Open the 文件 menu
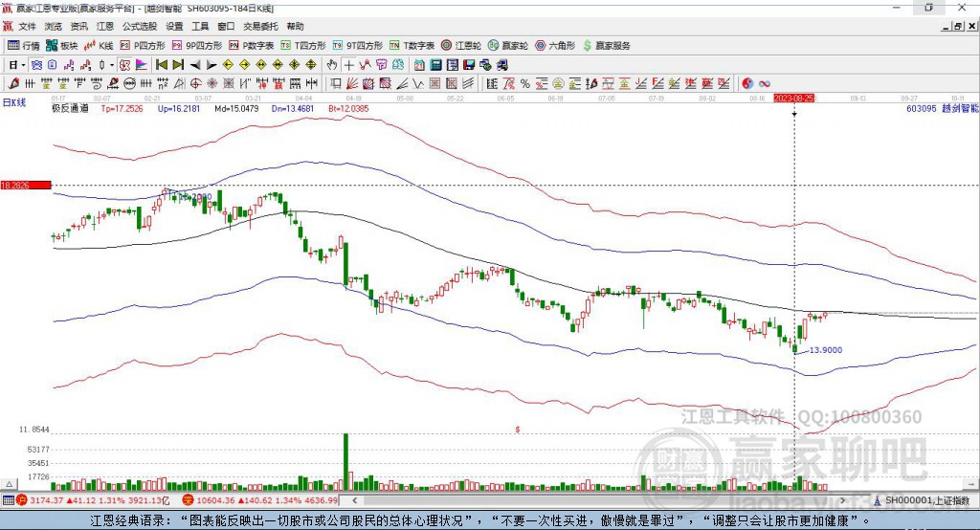This screenshot has width=980, height=530. tap(27, 26)
